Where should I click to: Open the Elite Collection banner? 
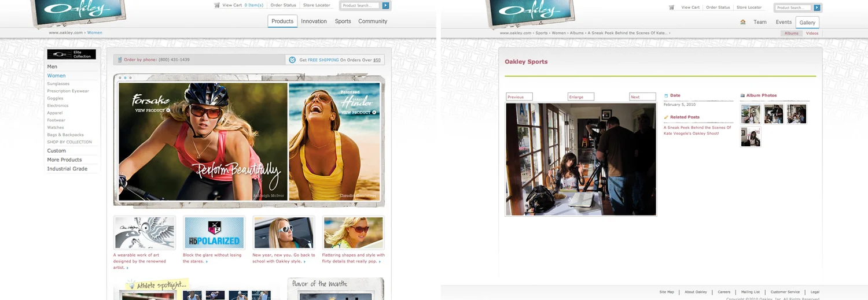click(72, 54)
